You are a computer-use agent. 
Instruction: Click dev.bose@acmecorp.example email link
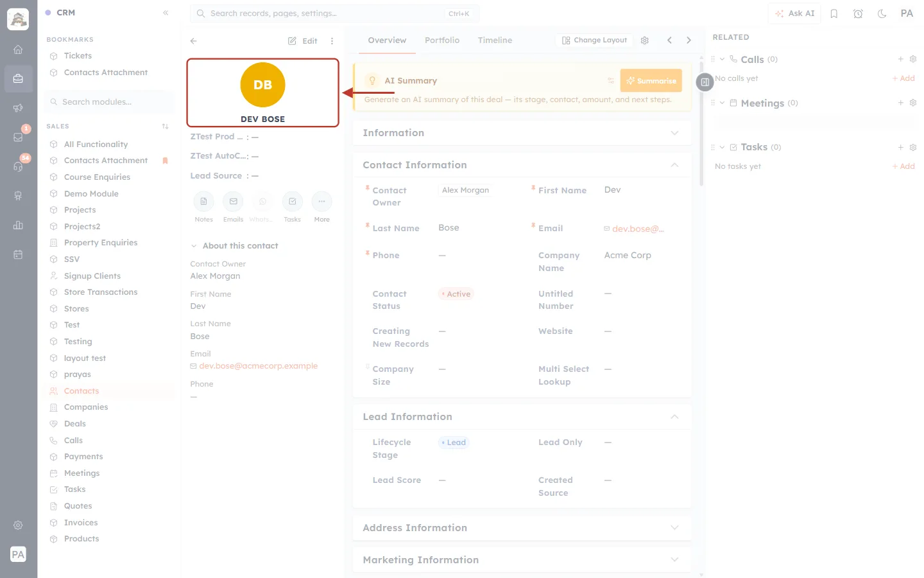click(258, 366)
